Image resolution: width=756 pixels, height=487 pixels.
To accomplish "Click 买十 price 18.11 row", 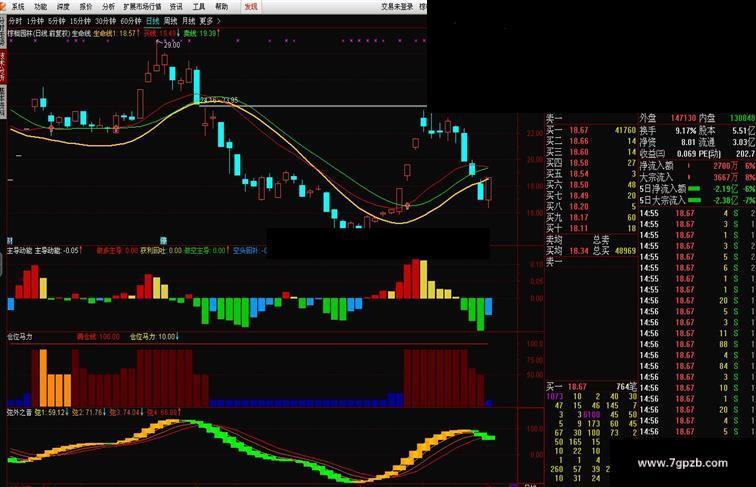I will 591,229.
